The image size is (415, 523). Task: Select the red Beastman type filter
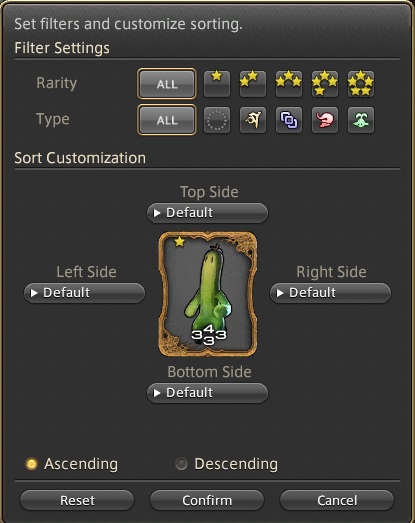325,120
